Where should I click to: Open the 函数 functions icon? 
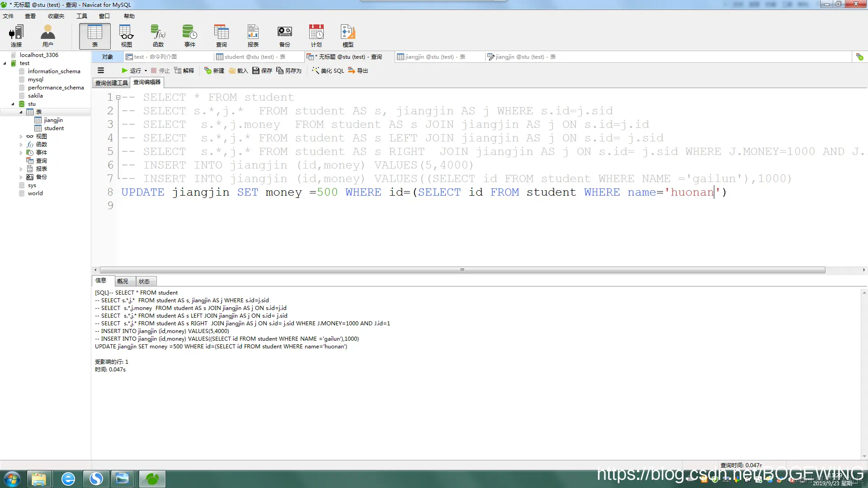[x=158, y=36]
